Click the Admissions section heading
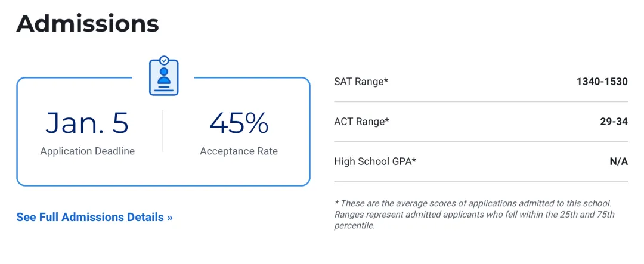Screen dimensions: 644x264 [x=88, y=24]
